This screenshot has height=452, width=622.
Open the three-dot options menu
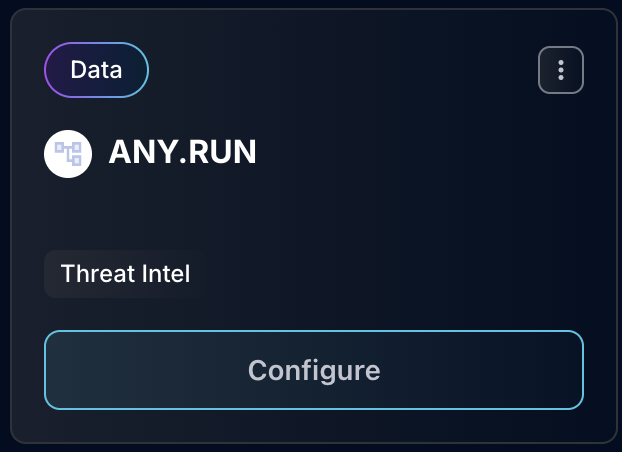coord(560,70)
